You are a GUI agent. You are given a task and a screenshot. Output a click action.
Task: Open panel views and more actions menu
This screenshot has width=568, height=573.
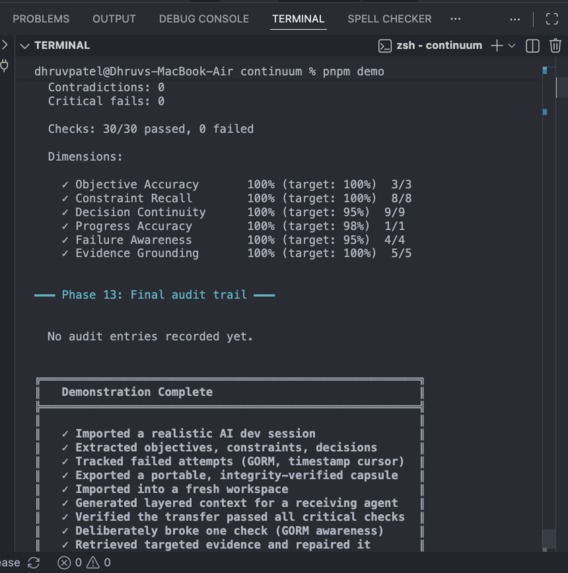(515, 19)
